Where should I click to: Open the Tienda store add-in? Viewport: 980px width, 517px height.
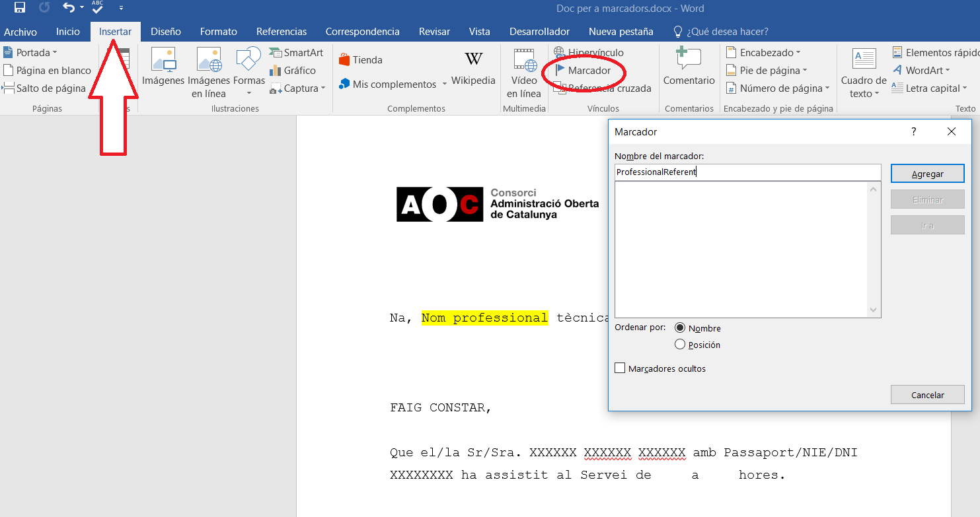pos(361,60)
